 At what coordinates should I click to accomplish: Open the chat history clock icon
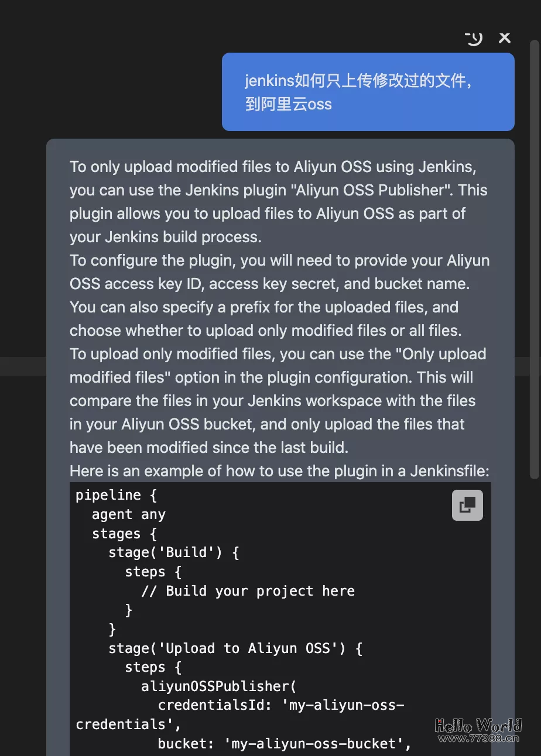click(474, 38)
